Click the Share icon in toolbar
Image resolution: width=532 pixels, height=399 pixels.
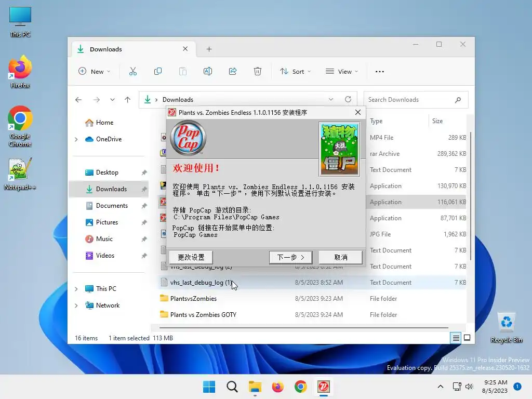coord(233,71)
